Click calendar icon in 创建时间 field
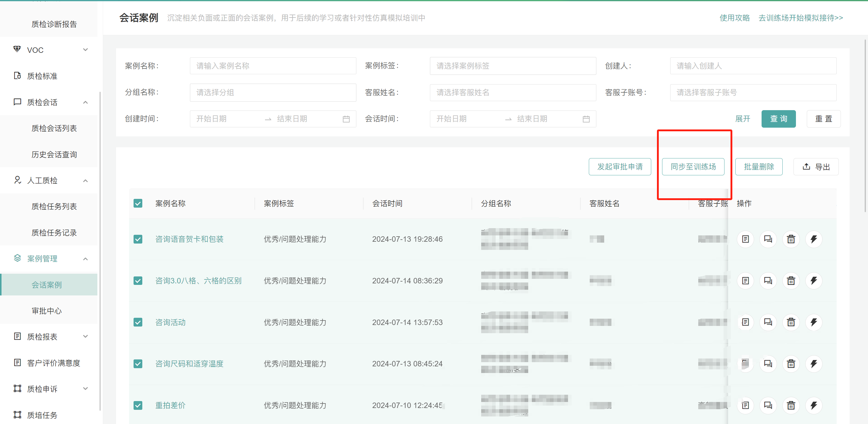The height and width of the screenshot is (424, 868). tap(346, 119)
